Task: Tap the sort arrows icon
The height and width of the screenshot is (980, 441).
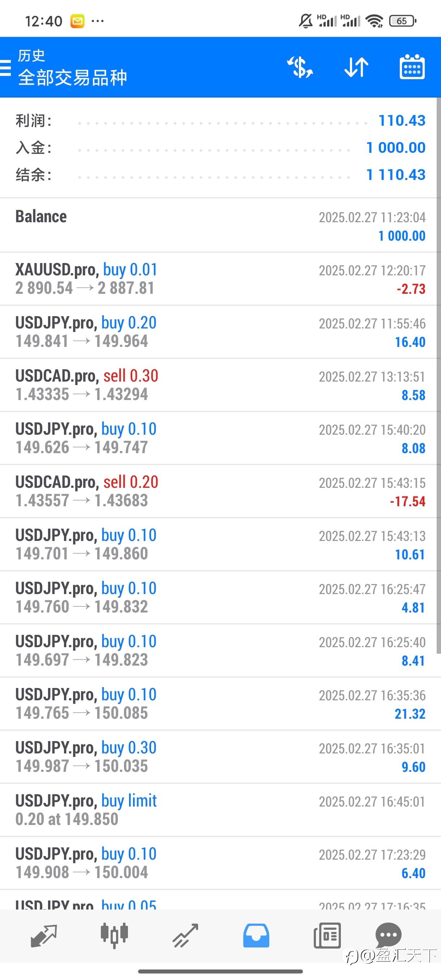Action: point(356,67)
